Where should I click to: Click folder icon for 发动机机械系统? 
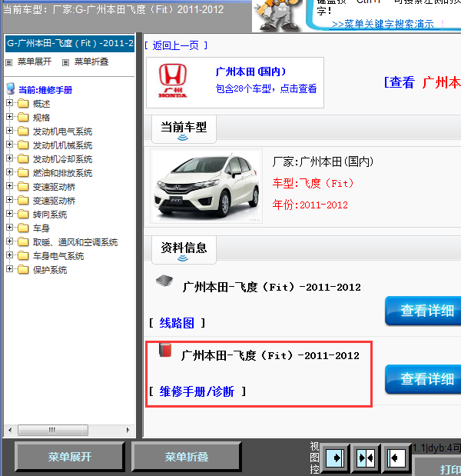click(23, 145)
